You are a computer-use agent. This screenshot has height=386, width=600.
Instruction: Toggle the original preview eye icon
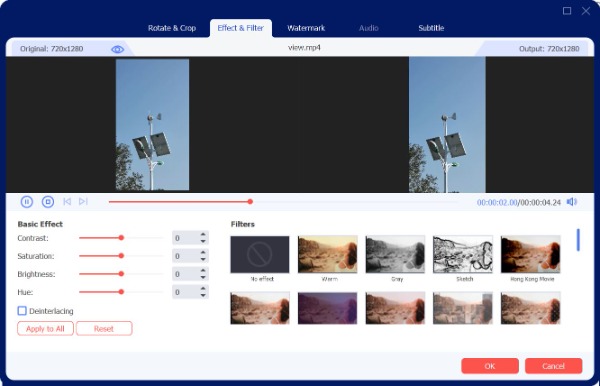(x=117, y=49)
